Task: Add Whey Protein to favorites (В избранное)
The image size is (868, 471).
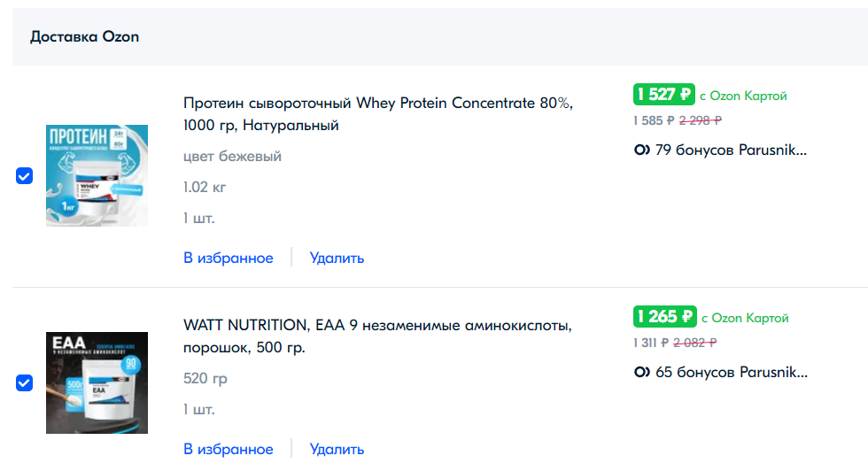Action: [229, 258]
